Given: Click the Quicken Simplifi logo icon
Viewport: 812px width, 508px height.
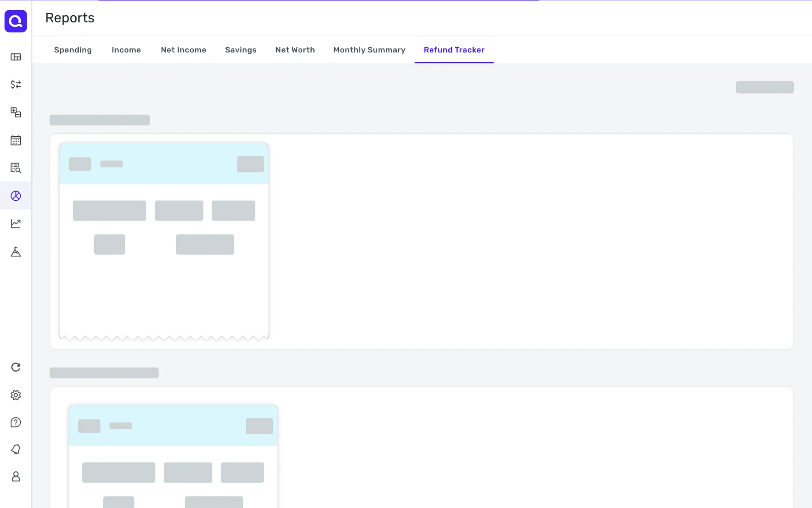Looking at the screenshot, I should [x=16, y=21].
